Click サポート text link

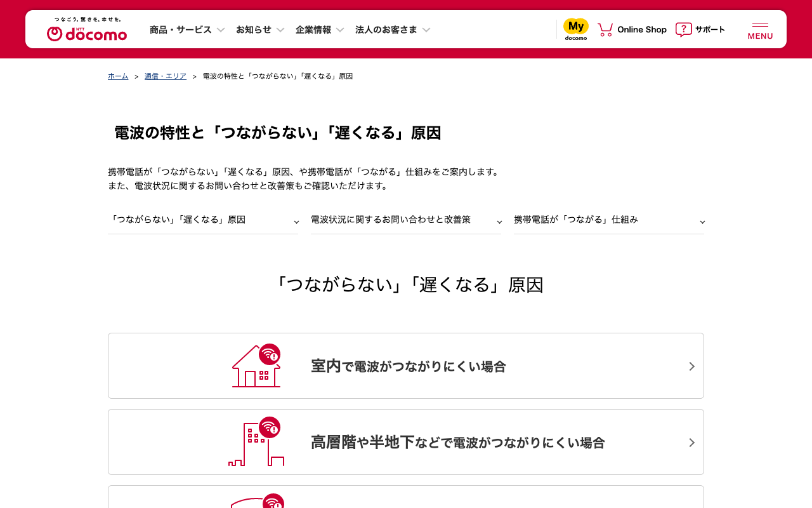710,29
